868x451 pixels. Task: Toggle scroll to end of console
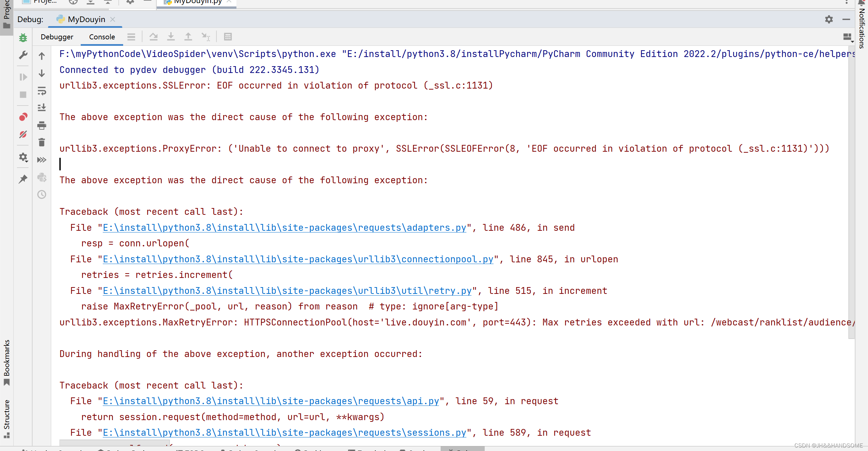tap(42, 108)
